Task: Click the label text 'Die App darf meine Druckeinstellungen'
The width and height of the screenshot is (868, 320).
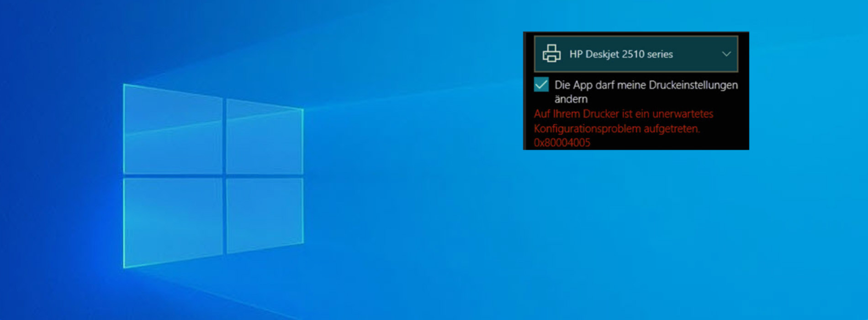Action: point(646,85)
